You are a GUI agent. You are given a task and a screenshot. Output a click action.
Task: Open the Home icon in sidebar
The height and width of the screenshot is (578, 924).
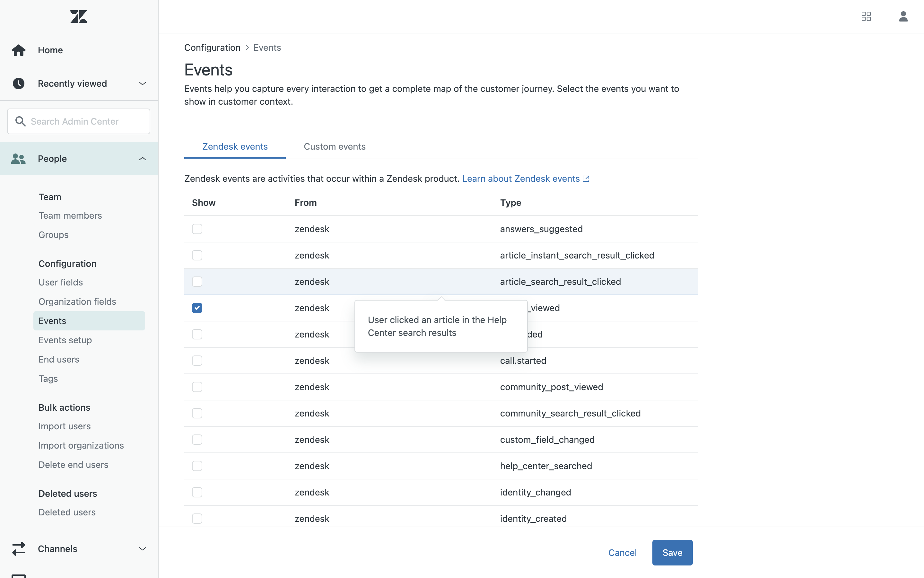18,50
